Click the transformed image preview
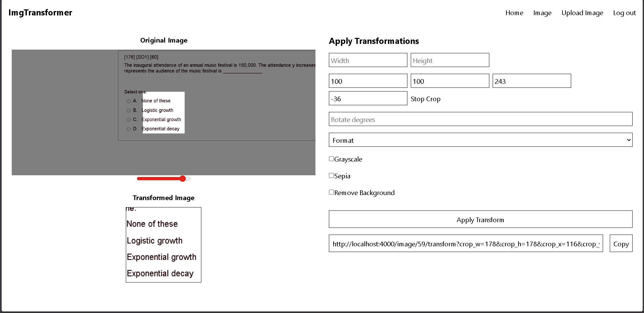 (163, 245)
